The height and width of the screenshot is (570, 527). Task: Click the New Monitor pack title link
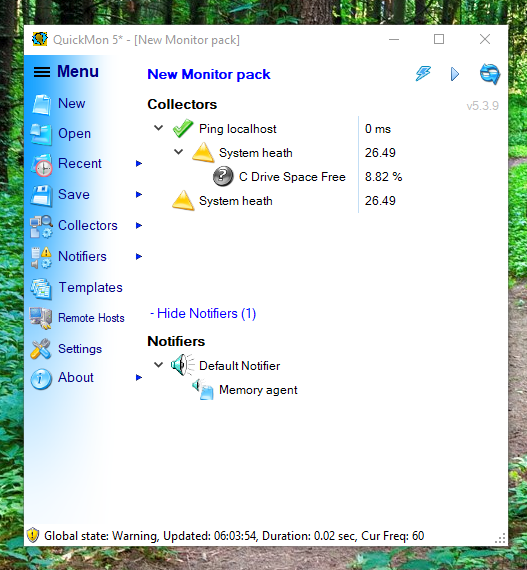209,74
